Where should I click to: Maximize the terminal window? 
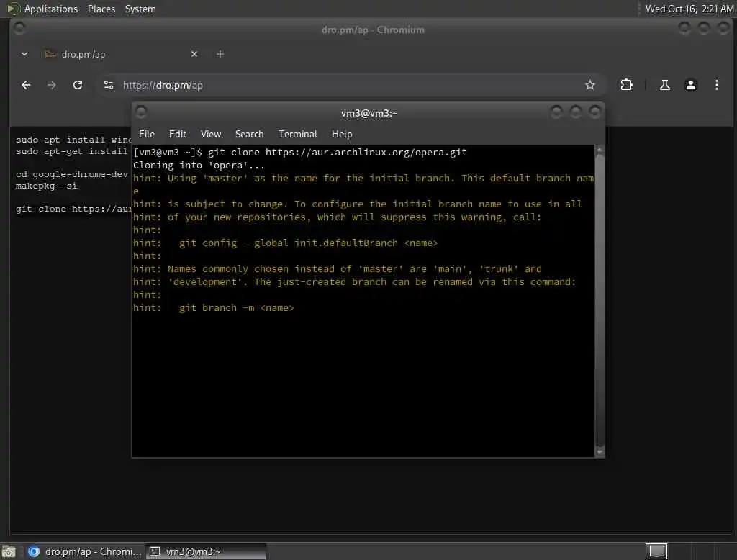click(x=575, y=112)
